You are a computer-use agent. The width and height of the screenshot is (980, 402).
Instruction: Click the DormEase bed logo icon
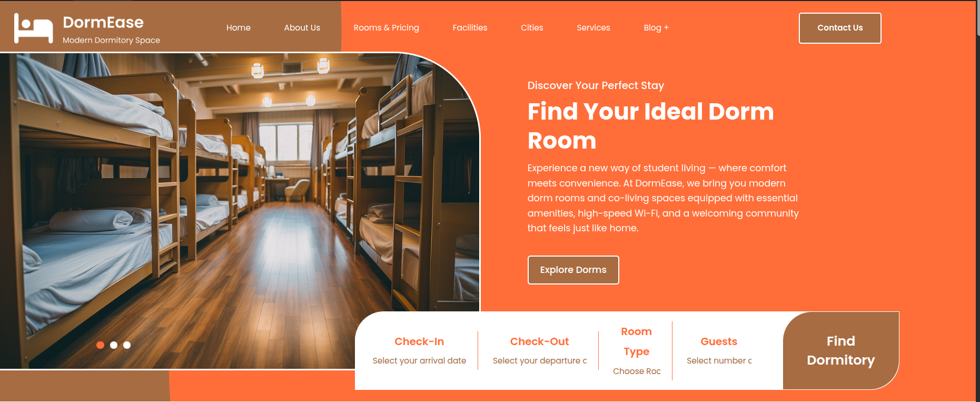33,28
